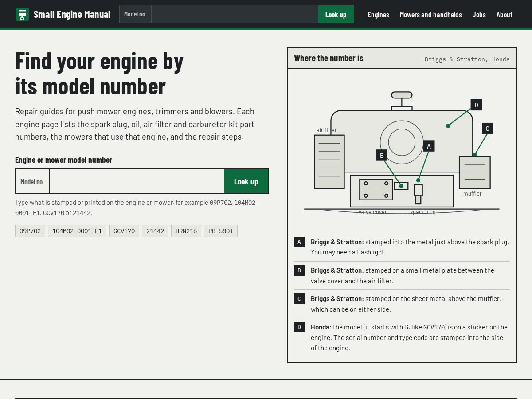The width and height of the screenshot is (532, 399).
Task: Click the Honda sticker location description
Action: tap(409, 337)
